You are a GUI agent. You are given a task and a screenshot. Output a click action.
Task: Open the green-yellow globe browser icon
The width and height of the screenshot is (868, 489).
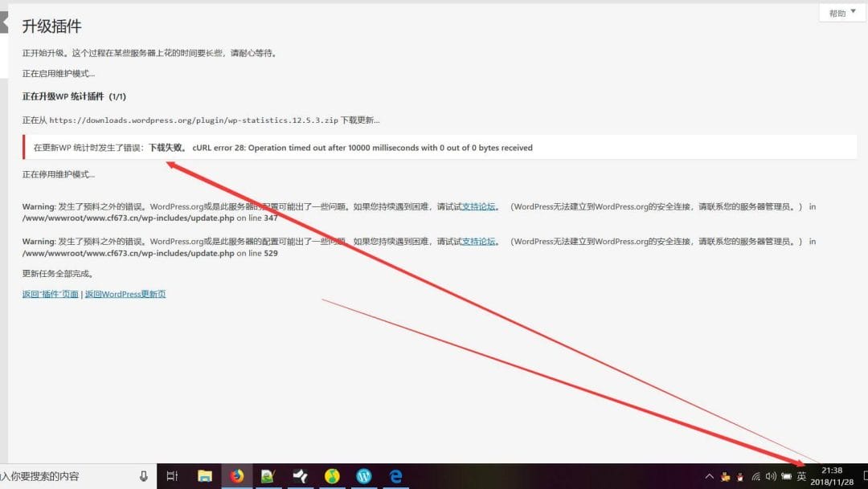[x=332, y=476]
